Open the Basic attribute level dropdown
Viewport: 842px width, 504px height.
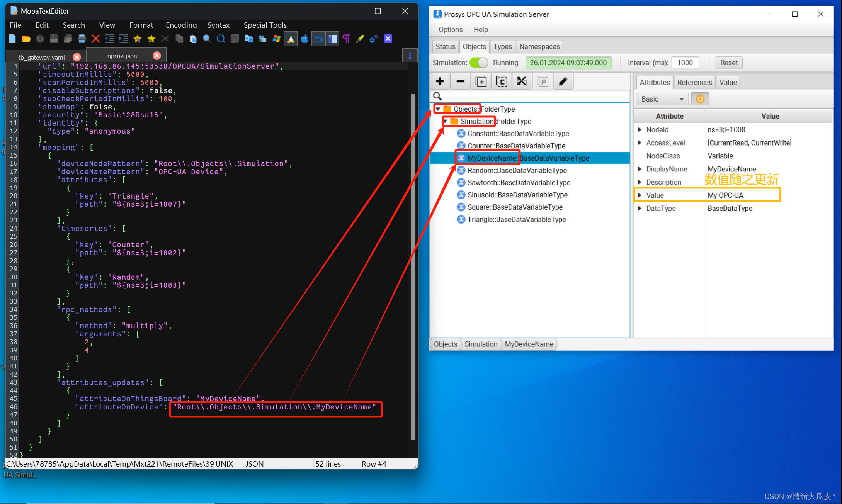click(662, 99)
